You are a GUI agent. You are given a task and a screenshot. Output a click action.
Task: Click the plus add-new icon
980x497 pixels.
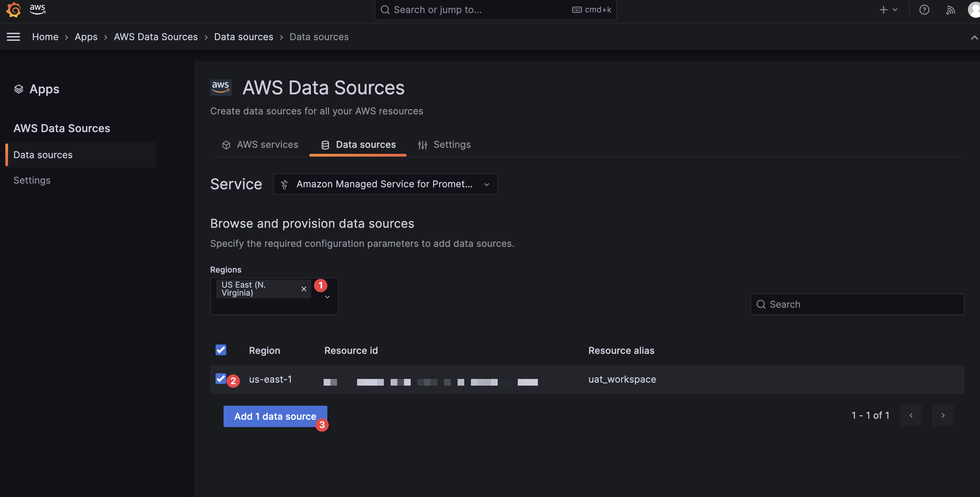tap(883, 10)
